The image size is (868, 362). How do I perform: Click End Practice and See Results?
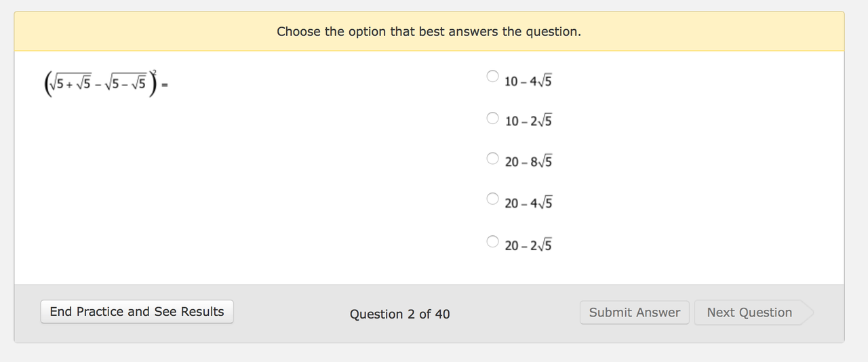coord(137,312)
